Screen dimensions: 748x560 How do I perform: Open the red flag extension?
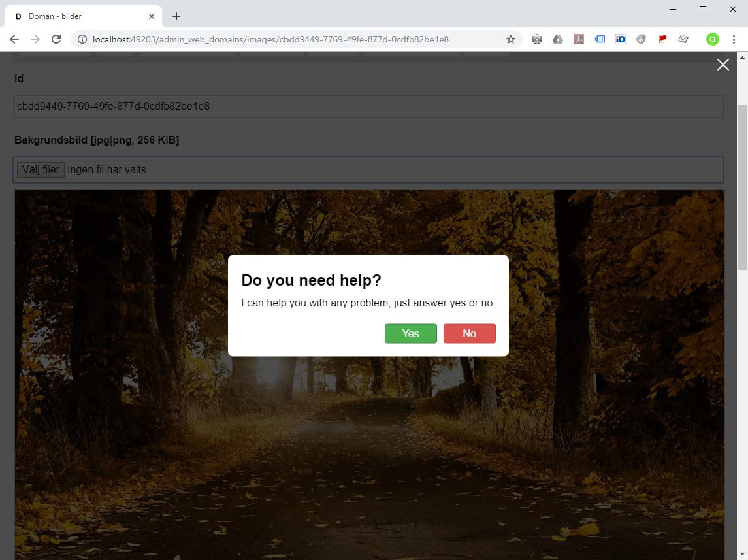(662, 39)
